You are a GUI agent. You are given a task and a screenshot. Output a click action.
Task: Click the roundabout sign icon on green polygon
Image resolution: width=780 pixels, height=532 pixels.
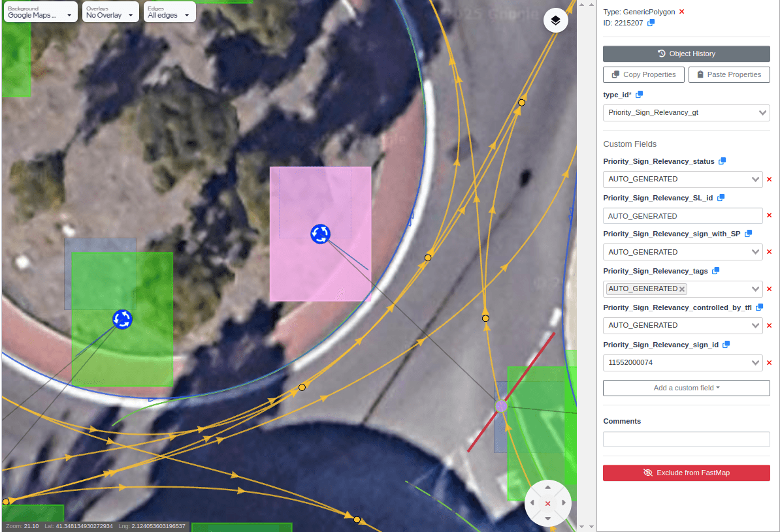click(x=122, y=319)
